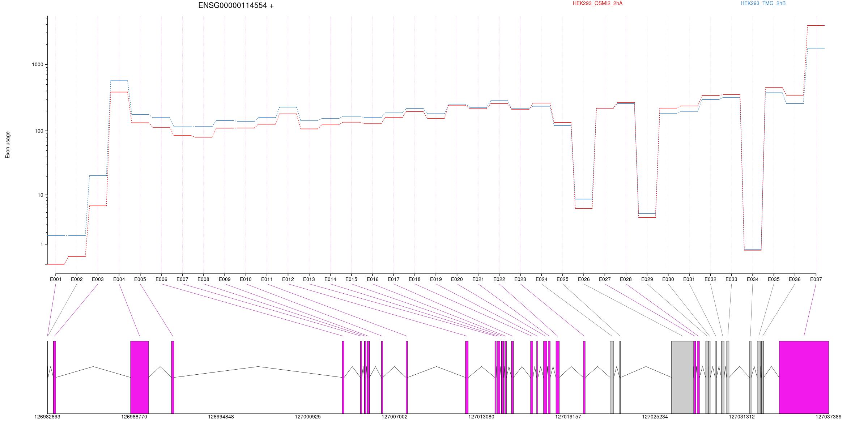This screenshot has width=868, height=434.
Task: Click exon label E035
Action: point(774,279)
